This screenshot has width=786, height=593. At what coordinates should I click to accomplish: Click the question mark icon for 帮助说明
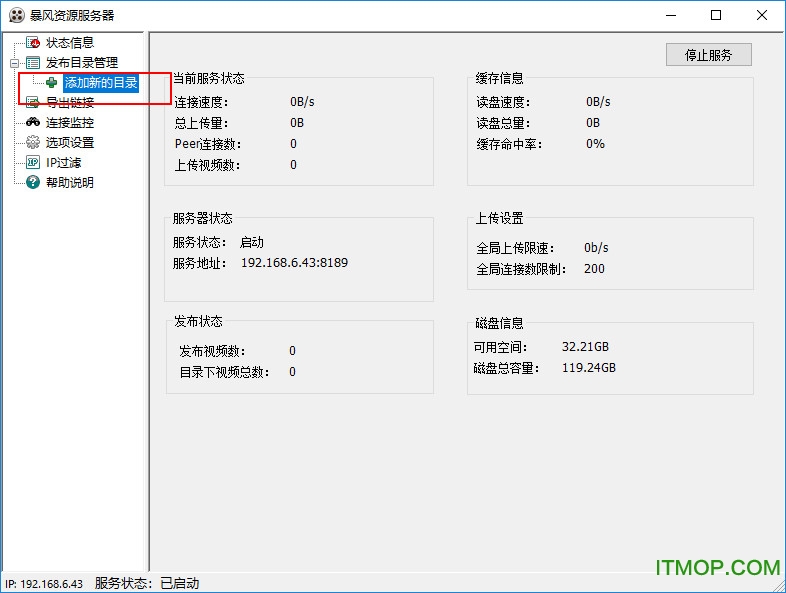pyautogui.click(x=33, y=182)
